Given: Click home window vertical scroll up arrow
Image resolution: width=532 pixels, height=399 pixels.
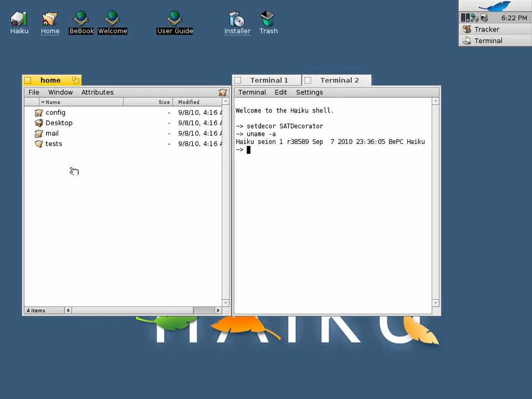Looking at the screenshot, I should click(x=226, y=101).
